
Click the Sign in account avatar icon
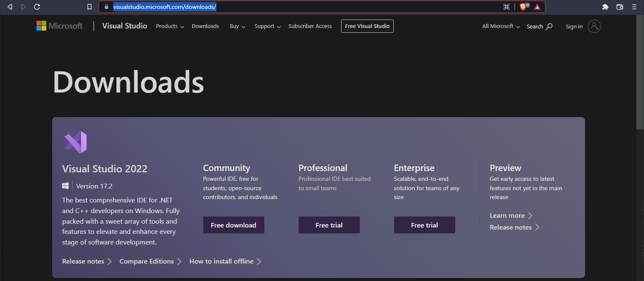tap(594, 26)
